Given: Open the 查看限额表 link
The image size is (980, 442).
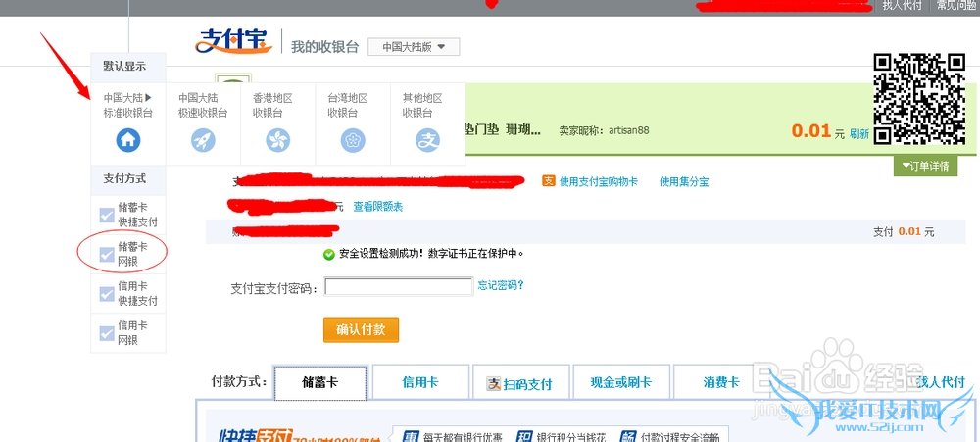Looking at the screenshot, I should [378, 207].
